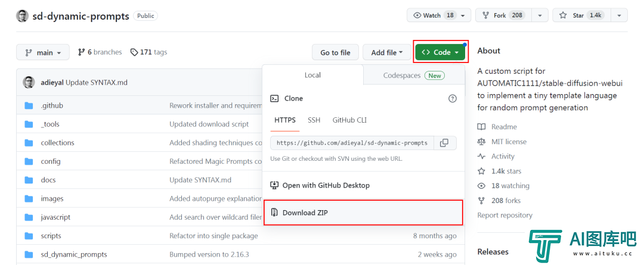Select the SSH clone tab
644x265 pixels.
pos(314,120)
